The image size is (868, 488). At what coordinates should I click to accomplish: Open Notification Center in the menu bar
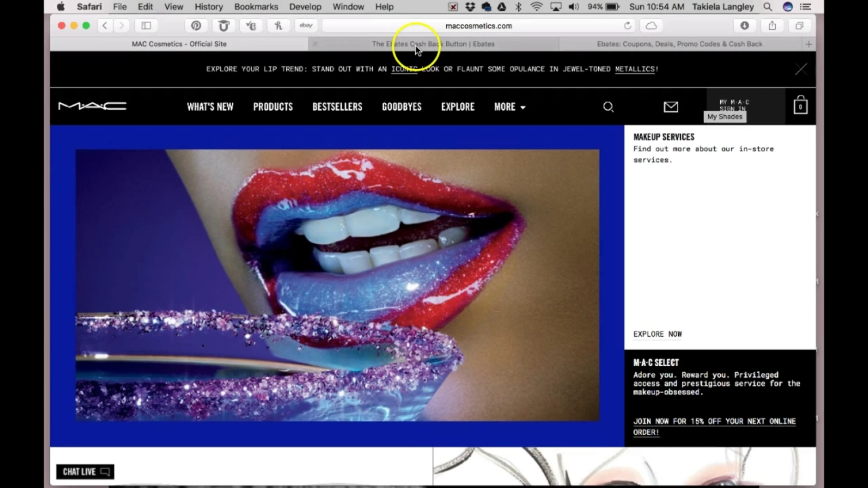pos(806,7)
